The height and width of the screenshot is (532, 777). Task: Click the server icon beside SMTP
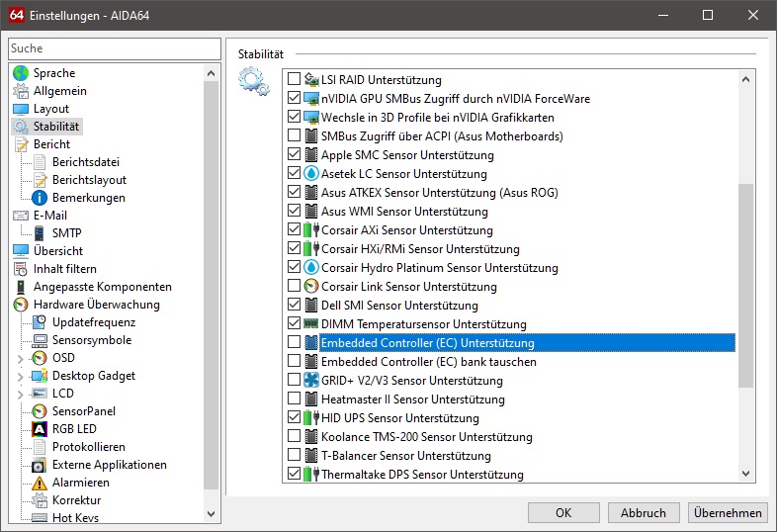pos(39,233)
